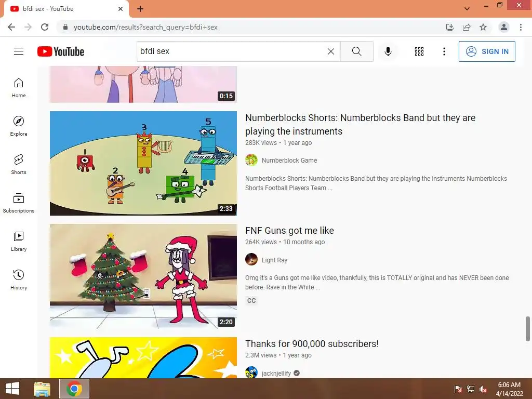Open Home in the sidebar
The image size is (532, 399).
click(x=19, y=87)
